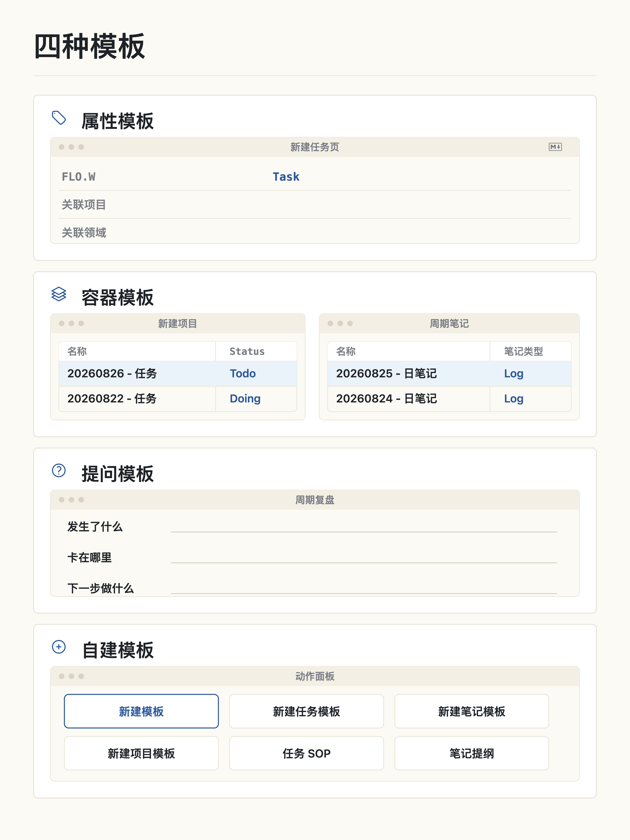Click the 任务 SOP button

pyautogui.click(x=306, y=753)
